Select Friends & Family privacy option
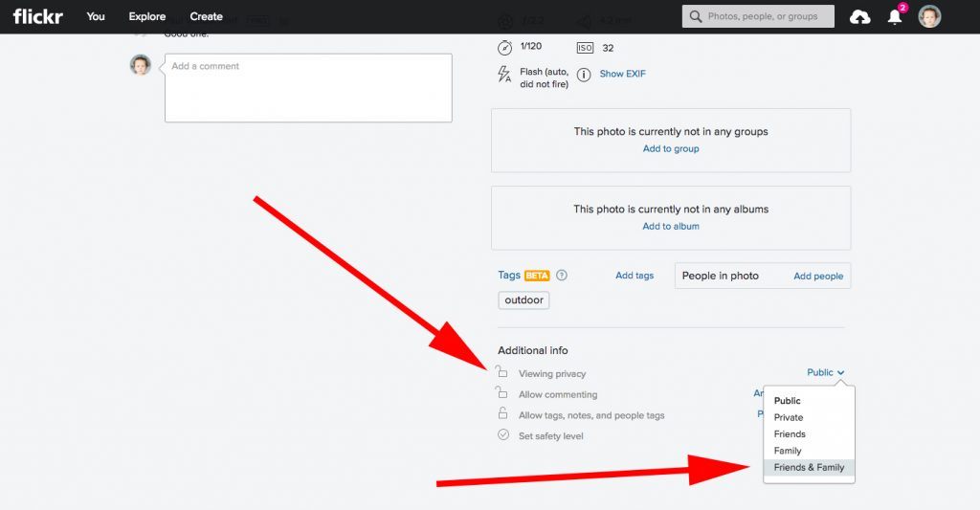This screenshot has width=980, height=510. (809, 468)
